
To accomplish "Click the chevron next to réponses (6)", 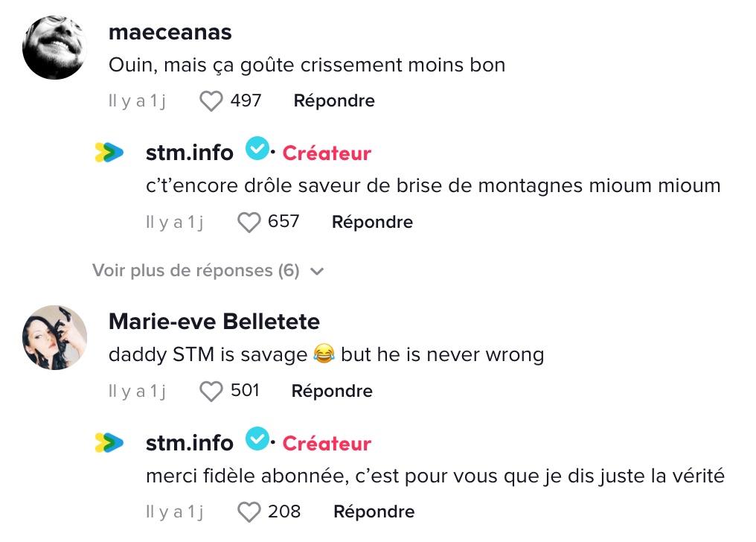I will click(x=317, y=272).
